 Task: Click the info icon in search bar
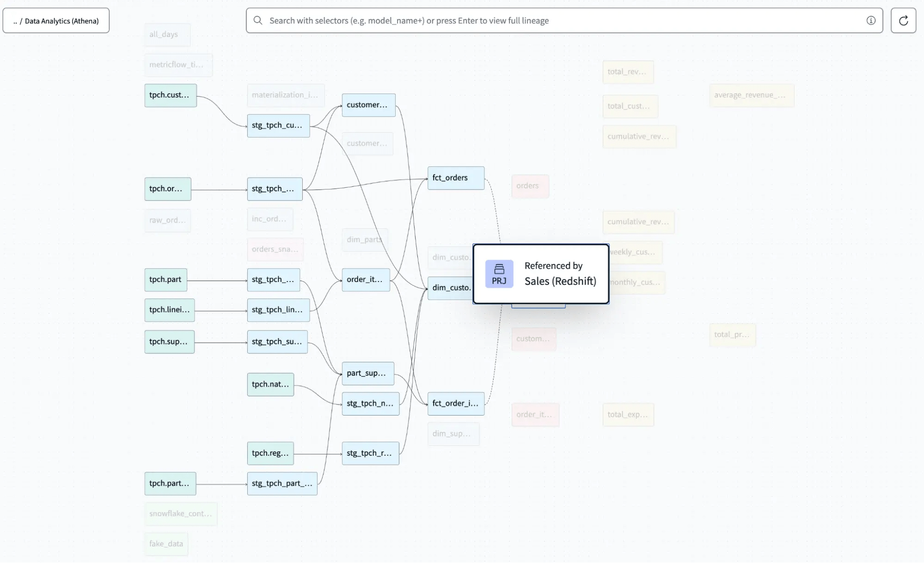click(871, 20)
